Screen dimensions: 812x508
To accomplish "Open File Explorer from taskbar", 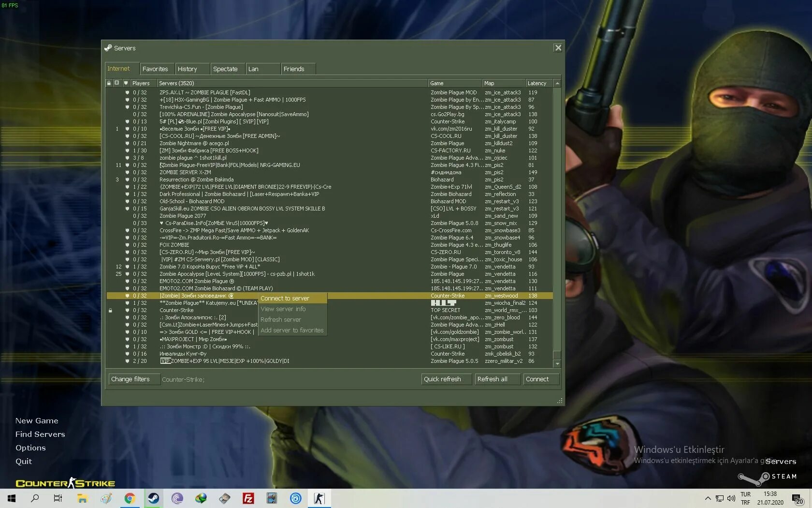I will 82,498.
